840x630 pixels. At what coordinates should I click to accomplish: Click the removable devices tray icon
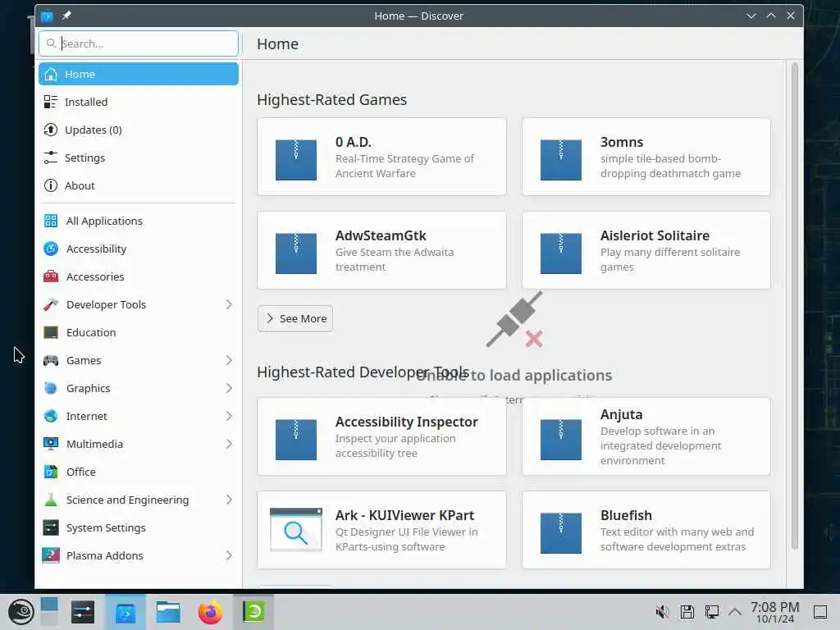687,612
